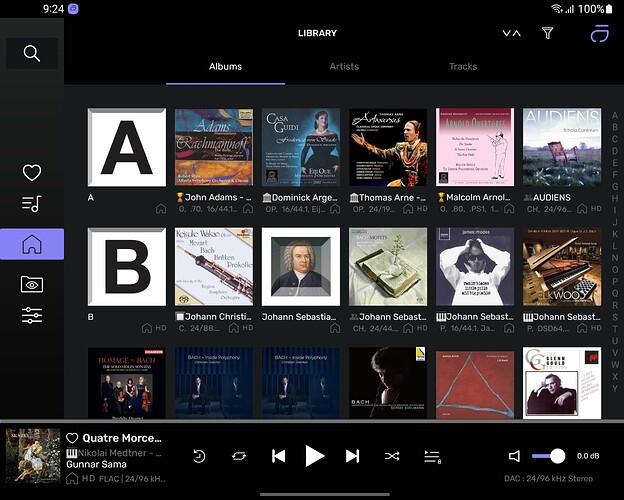Click home icon under letter A tile
Image resolution: width=624 pixels, height=500 pixels.
(x=161, y=209)
